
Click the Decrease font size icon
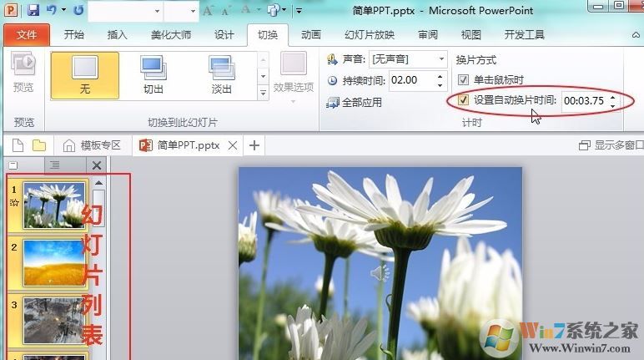coord(225,10)
